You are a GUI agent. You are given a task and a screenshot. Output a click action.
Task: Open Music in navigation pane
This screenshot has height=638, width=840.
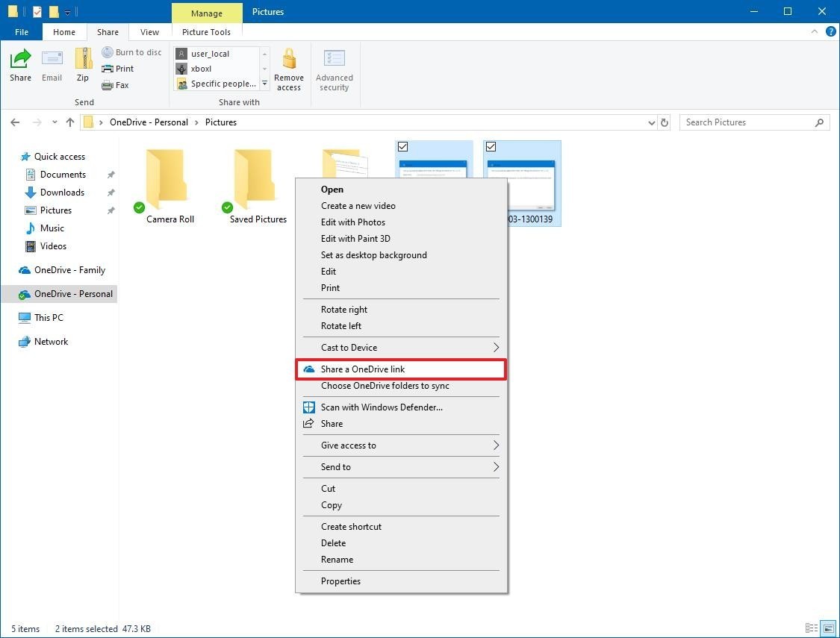click(x=52, y=228)
